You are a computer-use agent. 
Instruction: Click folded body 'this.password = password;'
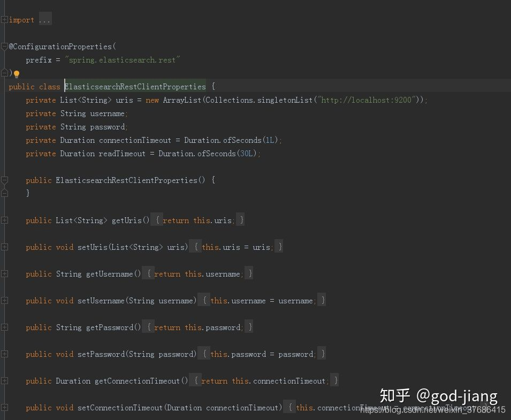[262, 354]
